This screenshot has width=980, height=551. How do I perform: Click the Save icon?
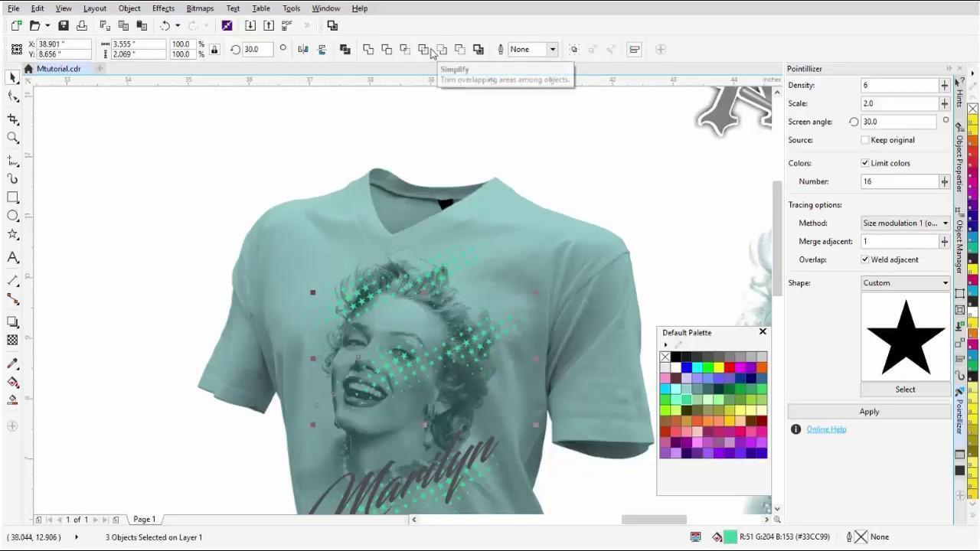(x=64, y=26)
